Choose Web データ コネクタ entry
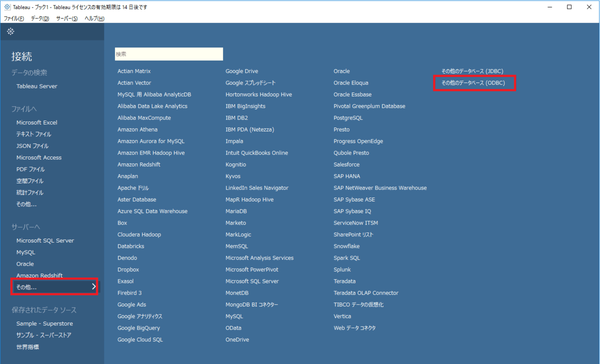600x364 pixels. click(x=354, y=328)
